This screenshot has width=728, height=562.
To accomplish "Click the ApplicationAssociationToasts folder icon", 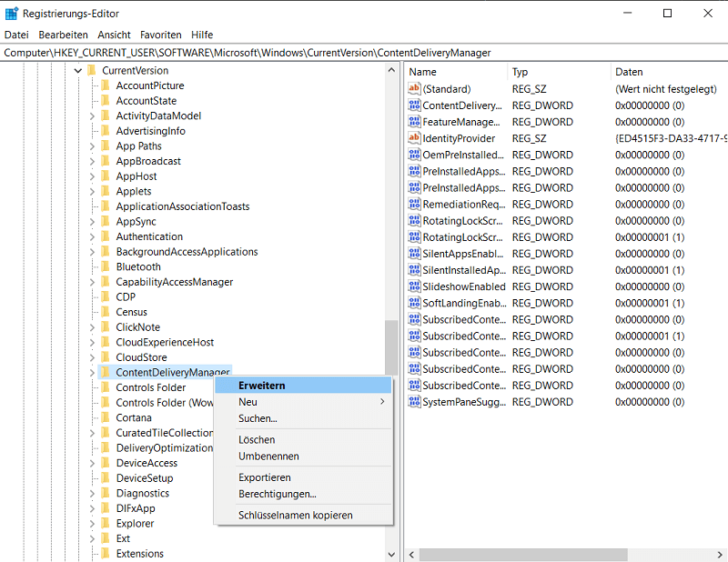I will coord(106,206).
